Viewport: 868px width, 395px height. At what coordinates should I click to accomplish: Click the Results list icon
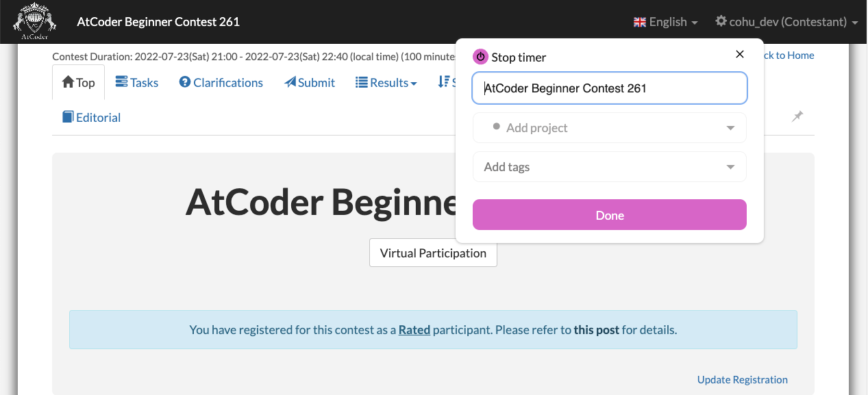click(362, 82)
